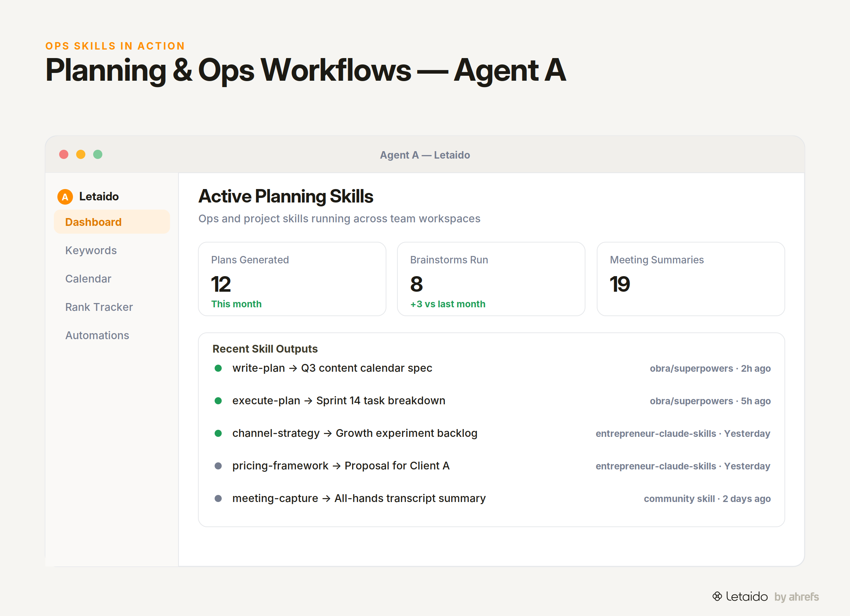Open the Plans Generated stat card

292,279
